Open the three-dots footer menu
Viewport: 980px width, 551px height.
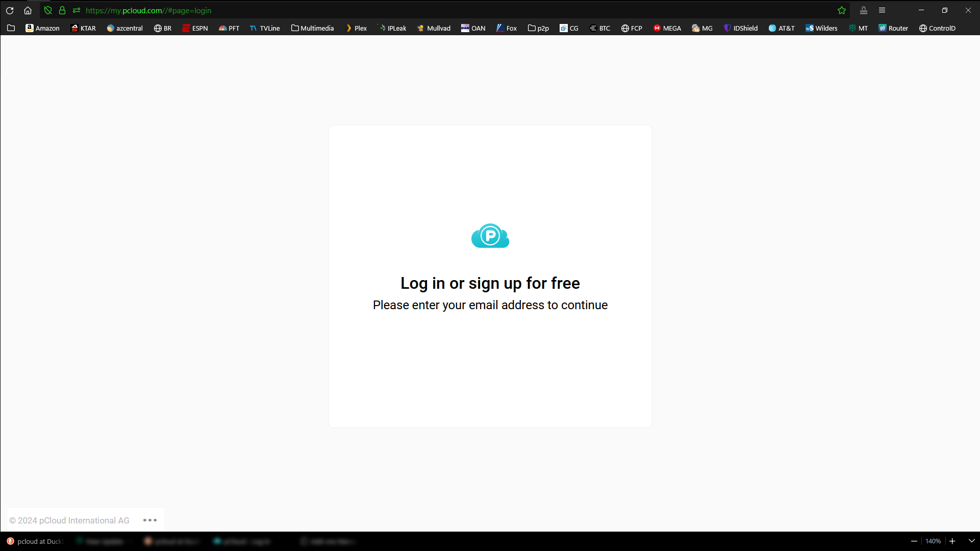(x=150, y=520)
